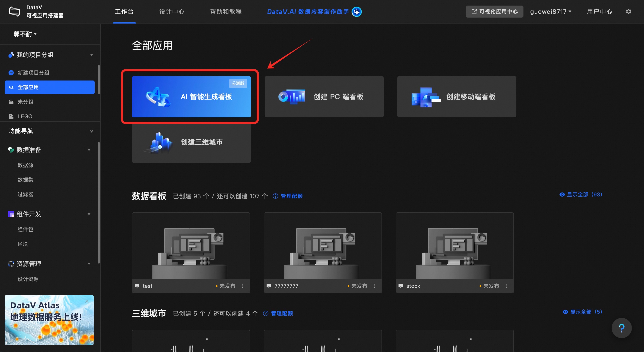
Task: Open 过滤器 under 数据准备
Action: pos(25,194)
